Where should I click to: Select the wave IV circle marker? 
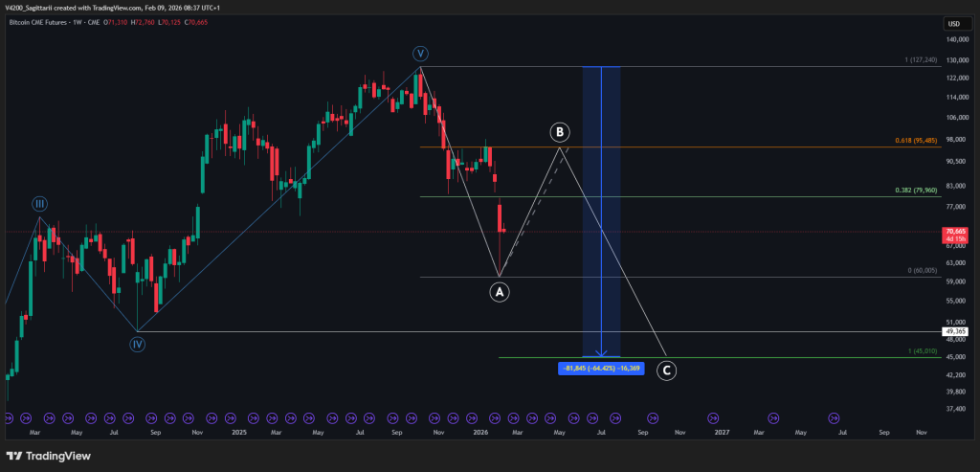pyautogui.click(x=137, y=344)
